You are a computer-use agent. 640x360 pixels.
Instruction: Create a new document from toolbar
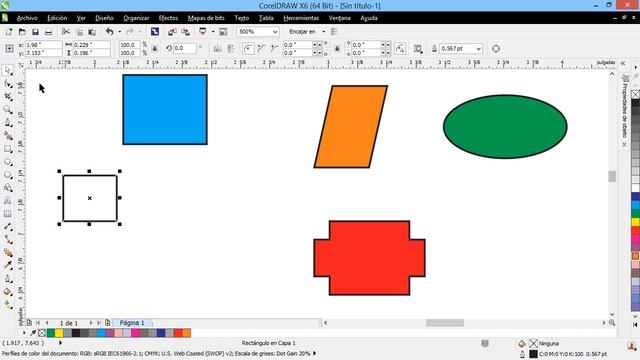[x=9, y=32]
